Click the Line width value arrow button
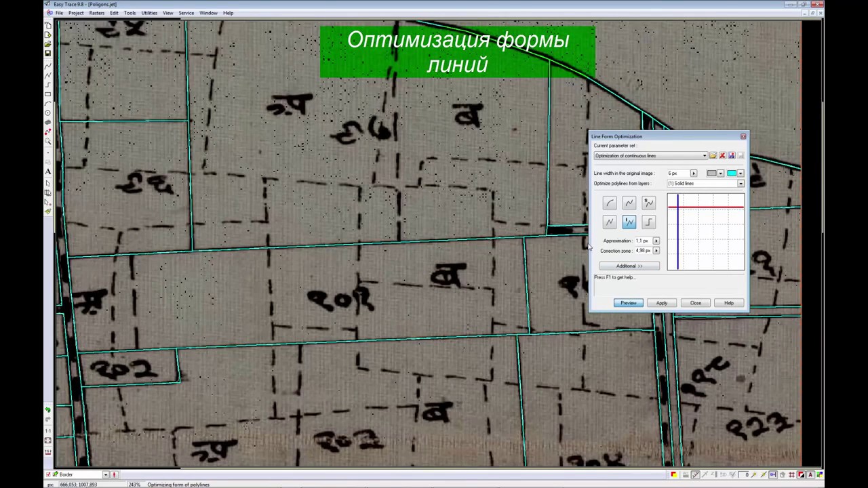The height and width of the screenshot is (488, 868). point(694,174)
